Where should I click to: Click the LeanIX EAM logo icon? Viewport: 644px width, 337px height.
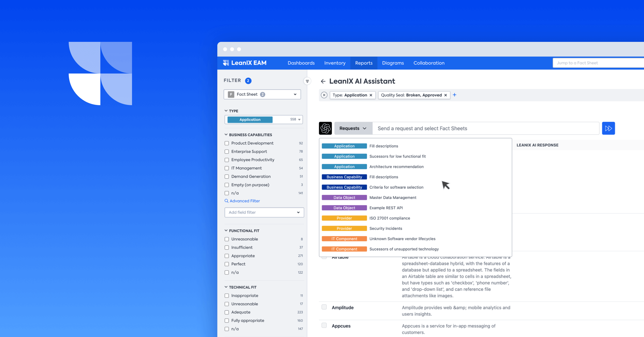pos(226,63)
